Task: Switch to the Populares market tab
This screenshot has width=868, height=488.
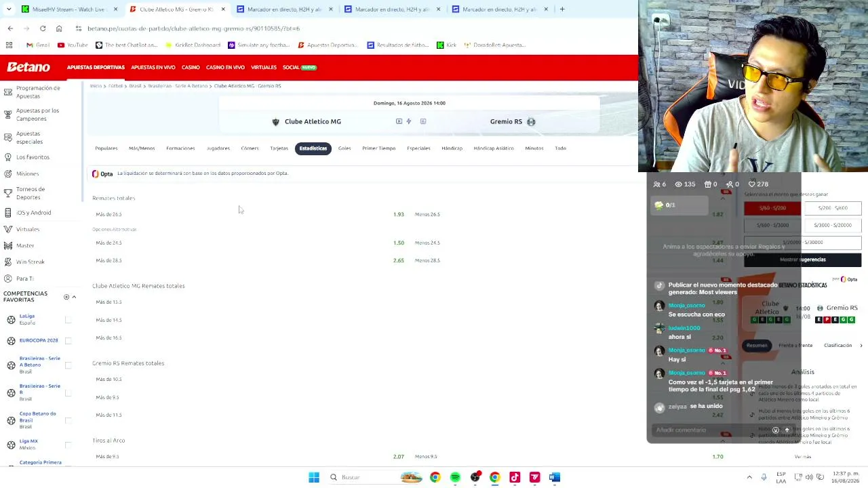Action: (x=106, y=148)
